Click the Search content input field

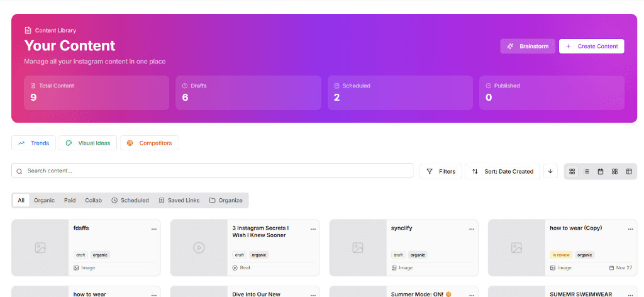tap(213, 171)
